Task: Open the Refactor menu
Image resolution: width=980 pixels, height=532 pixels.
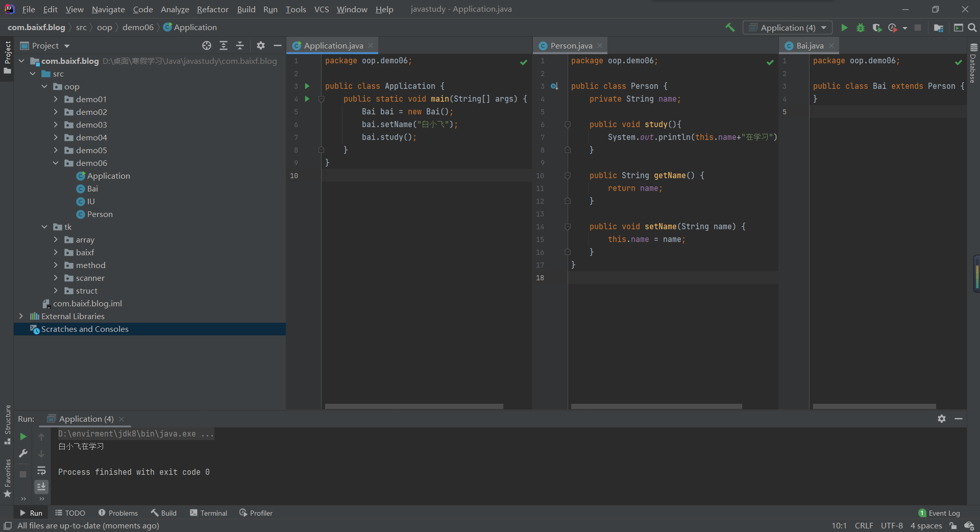Action: coord(213,9)
